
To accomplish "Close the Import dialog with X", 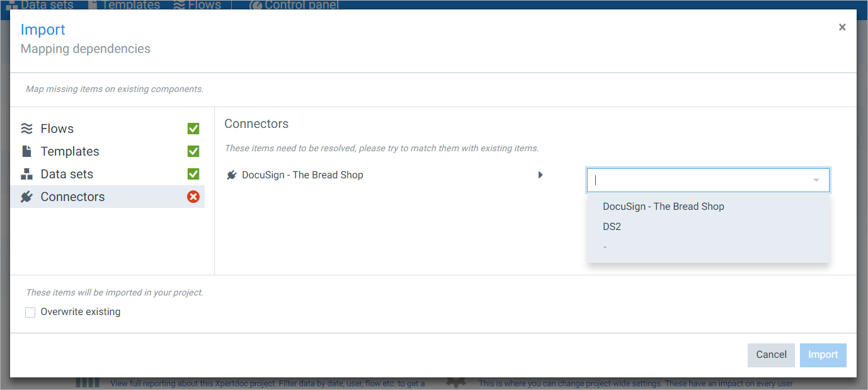I will tap(842, 27).
